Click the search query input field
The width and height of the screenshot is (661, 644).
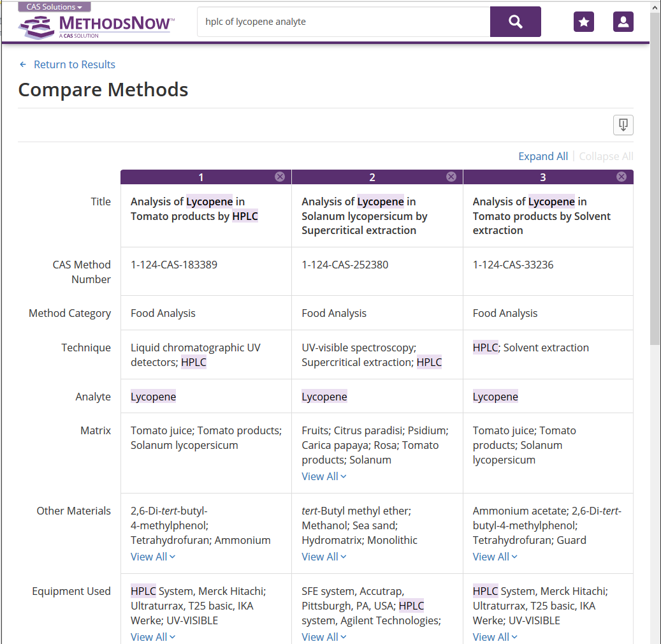(343, 22)
